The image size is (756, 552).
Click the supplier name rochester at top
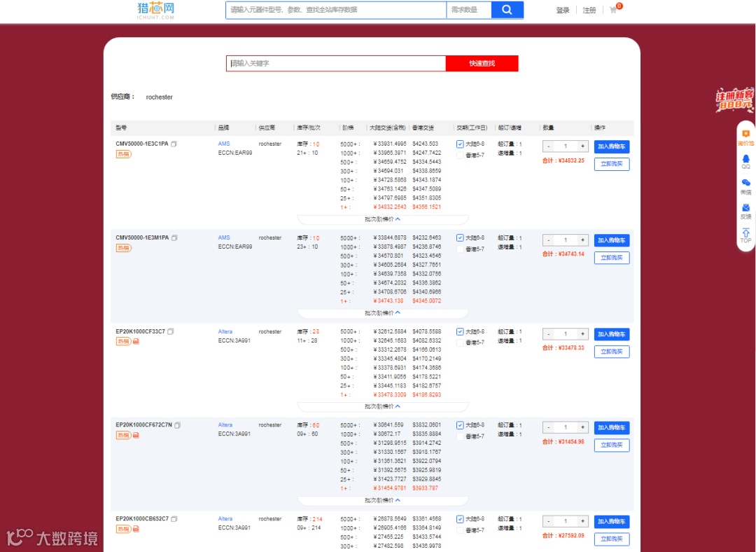click(x=159, y=97)
